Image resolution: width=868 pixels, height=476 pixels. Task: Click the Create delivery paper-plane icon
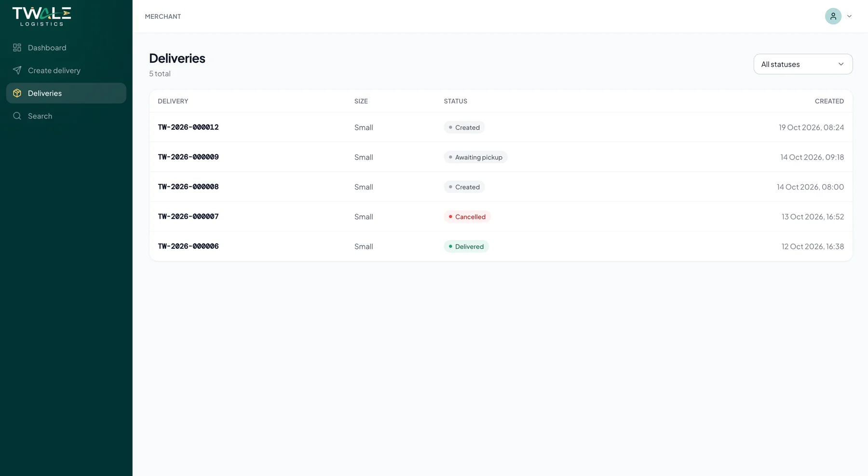click(x=17, y=70)
